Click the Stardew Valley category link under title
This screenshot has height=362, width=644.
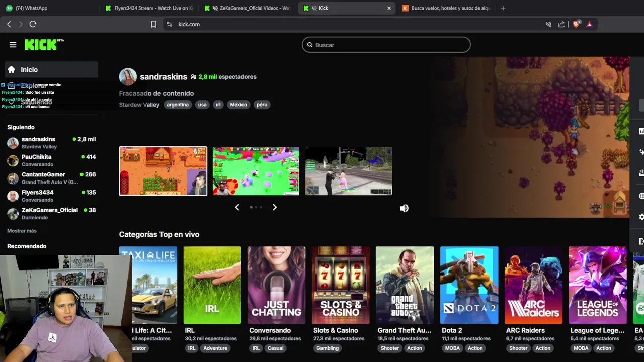[139, 105]
